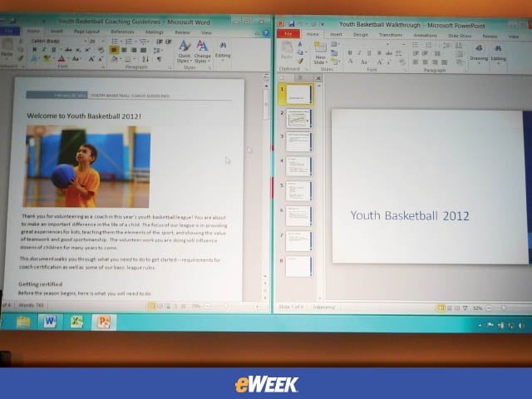Open PowerPoint Slide Show tab
The width and height of the screenshot is (532, 399).
click(x=460, y=36)
